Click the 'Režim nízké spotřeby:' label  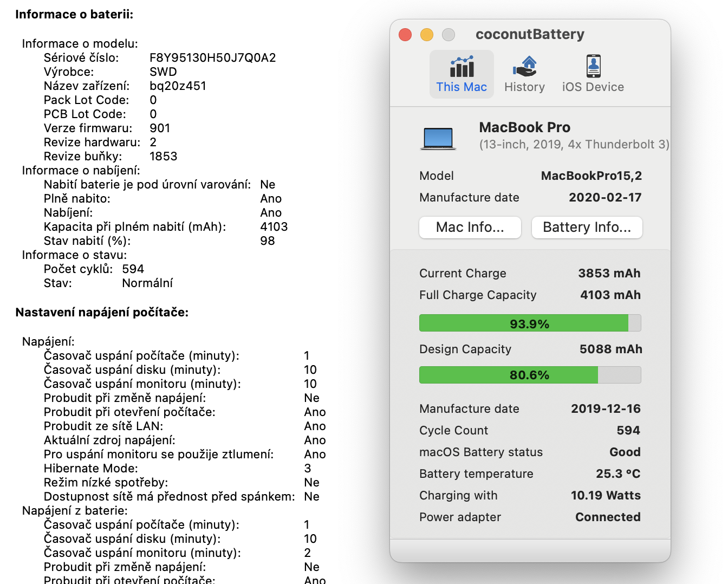tap(106, 483)
